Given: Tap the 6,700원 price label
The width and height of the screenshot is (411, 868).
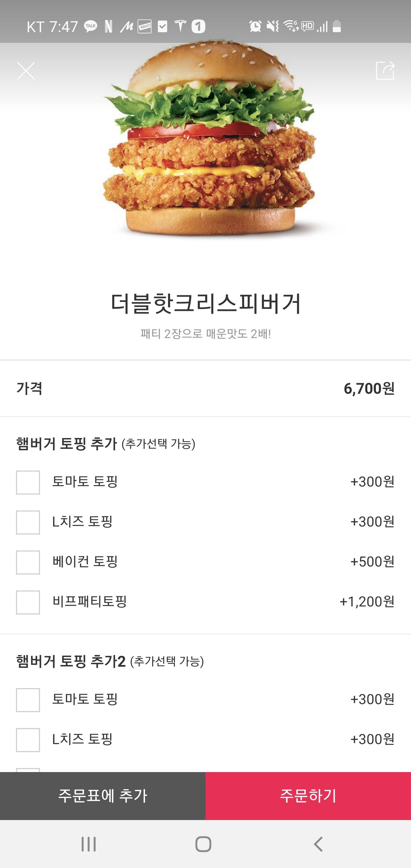Looking at the screenshot, I should 369,389.
